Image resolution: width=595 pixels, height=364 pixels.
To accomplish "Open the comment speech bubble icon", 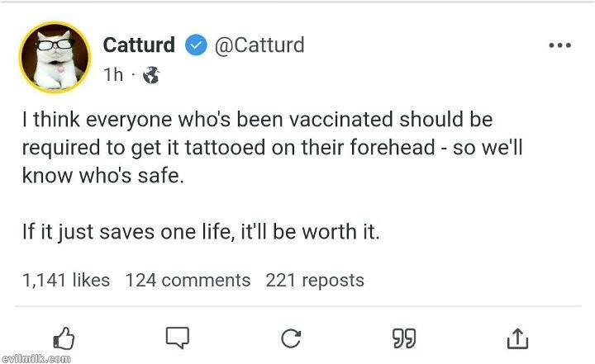I will click(177, 337).
